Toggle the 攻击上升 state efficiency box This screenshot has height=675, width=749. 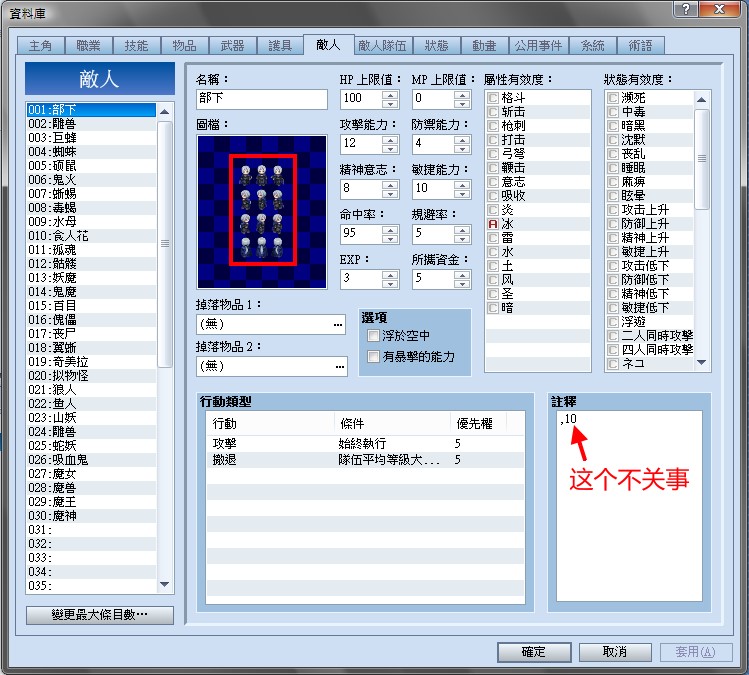pos(613,210)
